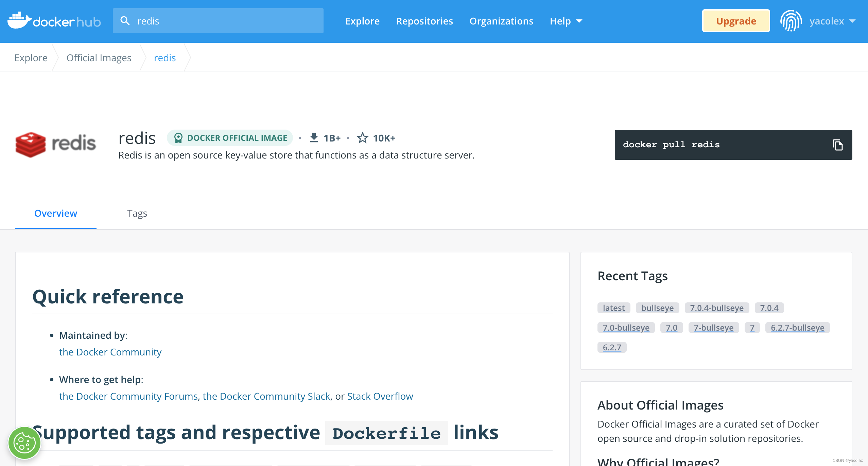The image size is (868, 466).
Task: Open the Docker Community link
Action: coord(110,352)
